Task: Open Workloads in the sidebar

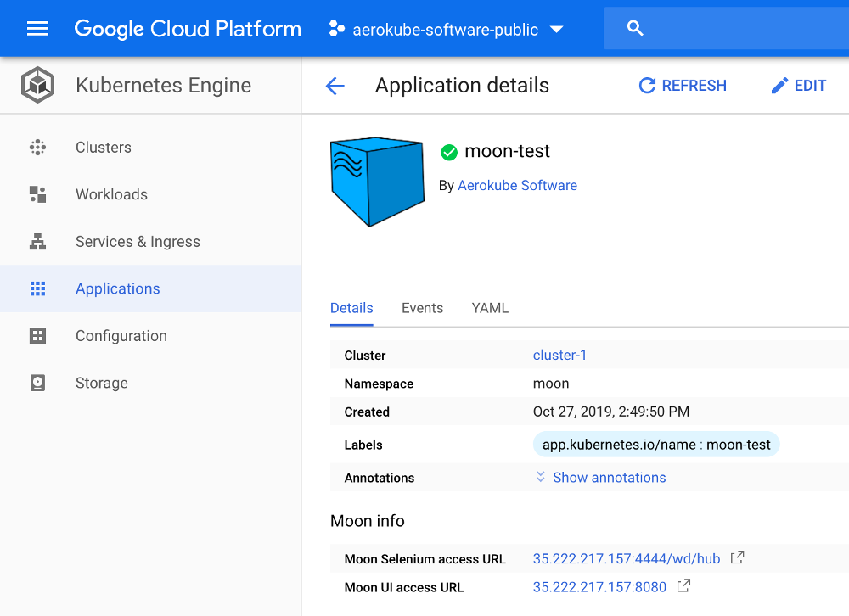Action: [150, 194]
